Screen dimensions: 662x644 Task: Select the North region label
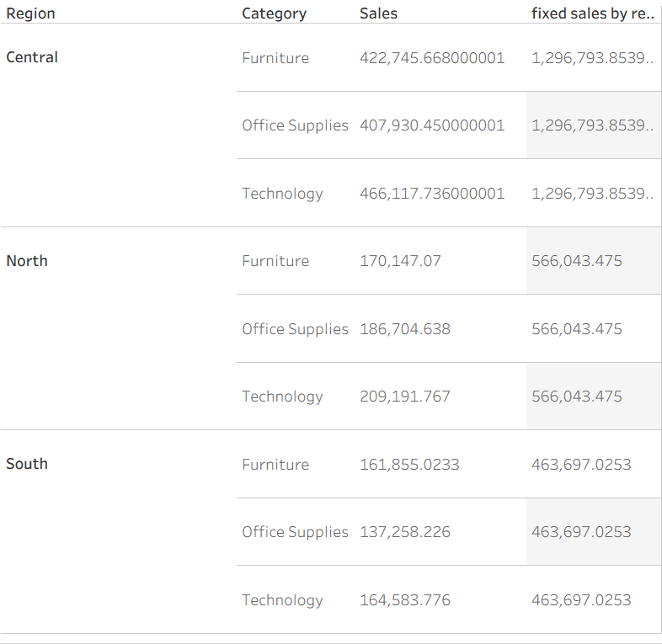point(27,261)
